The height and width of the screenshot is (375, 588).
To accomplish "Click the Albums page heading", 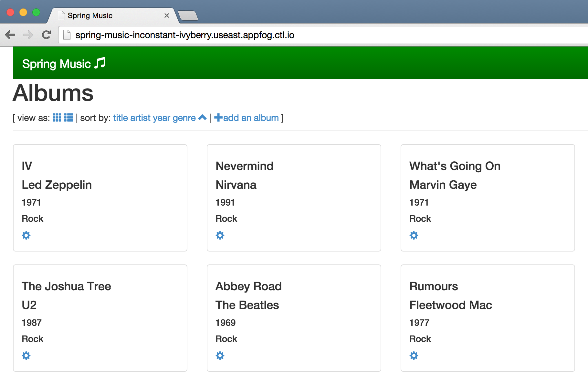I will coord(53,93).
